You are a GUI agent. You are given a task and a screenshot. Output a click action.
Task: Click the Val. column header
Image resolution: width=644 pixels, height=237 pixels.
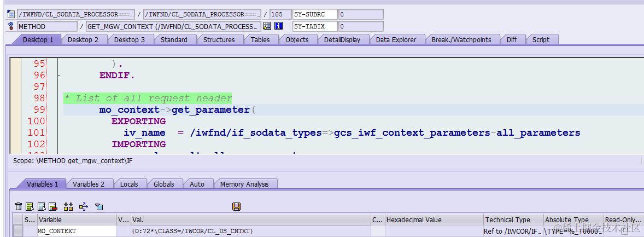tap(250, 219)
